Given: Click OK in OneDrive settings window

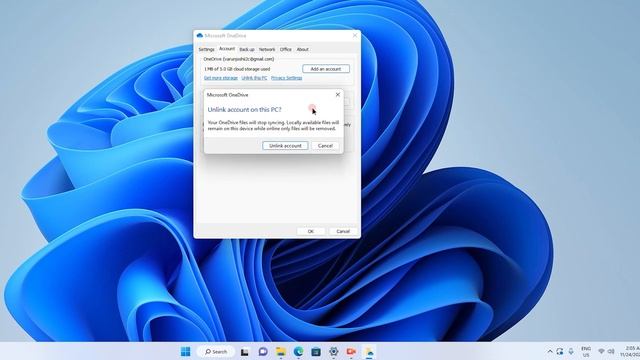Looking at the screenshot, I should click(311, 231).
